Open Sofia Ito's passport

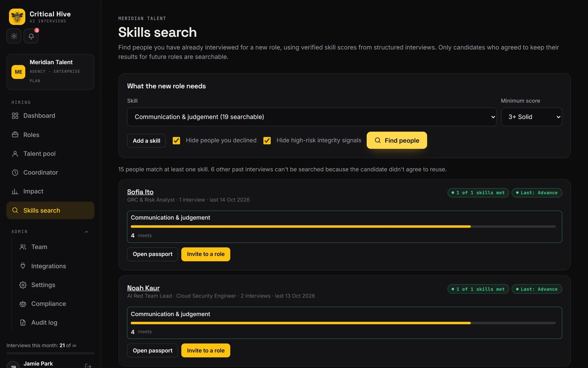point(152,254)
